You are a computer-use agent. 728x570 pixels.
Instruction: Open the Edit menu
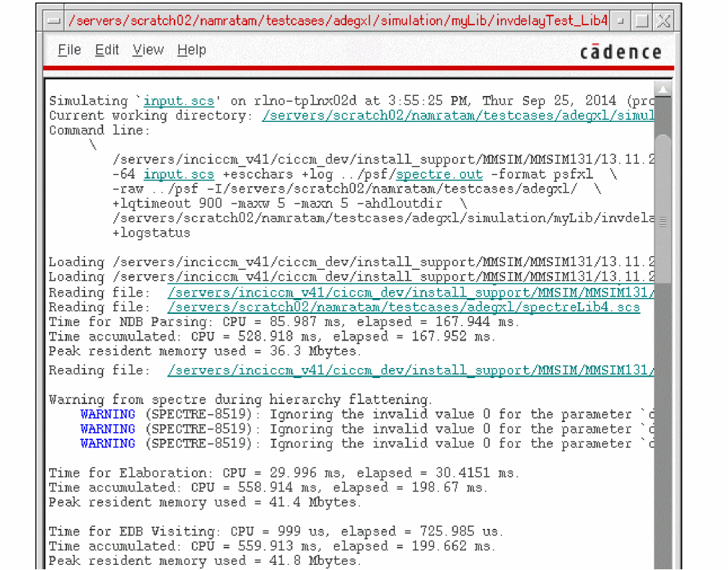[x=107, y=50]
